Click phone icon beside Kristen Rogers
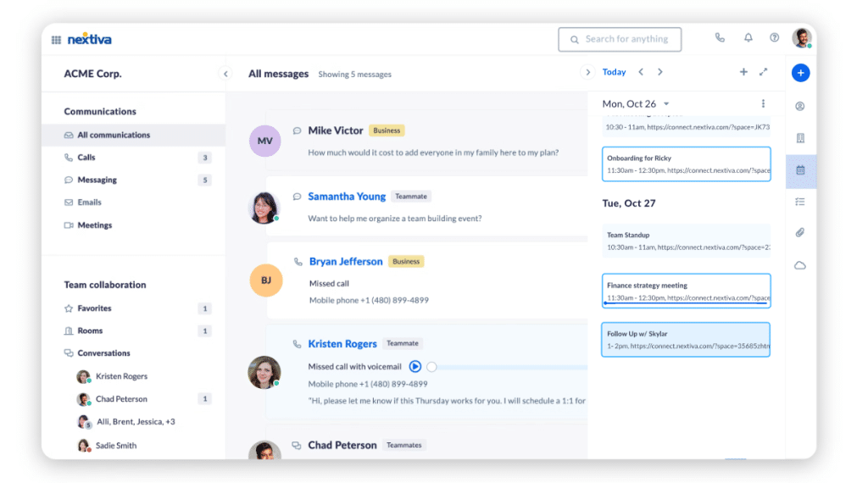868x483 pixels. click(x=297, y=343)
